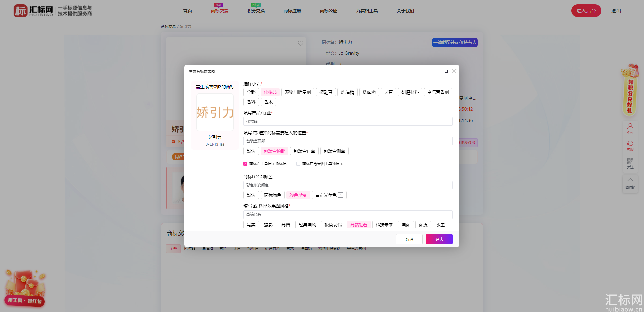Select 商标原色 logo color option
The image size is (644, 312).
point(273,195)
